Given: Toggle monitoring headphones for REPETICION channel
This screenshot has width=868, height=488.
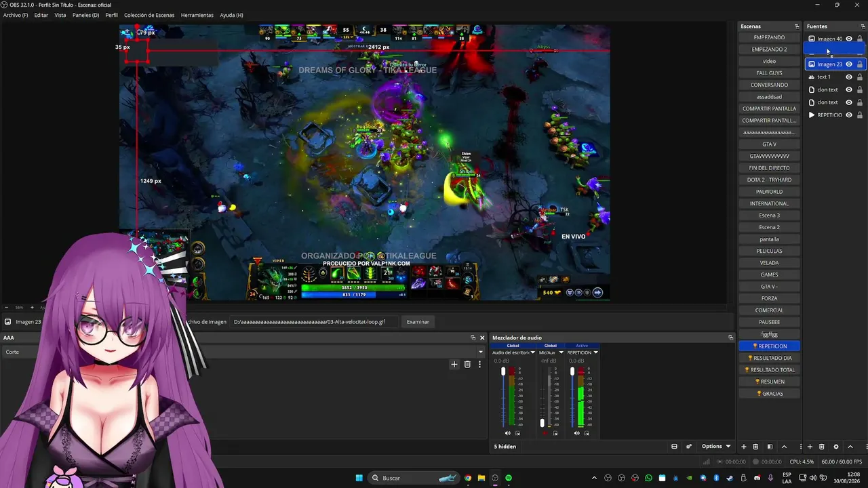Looking at the screenshot, I should 587,433.
